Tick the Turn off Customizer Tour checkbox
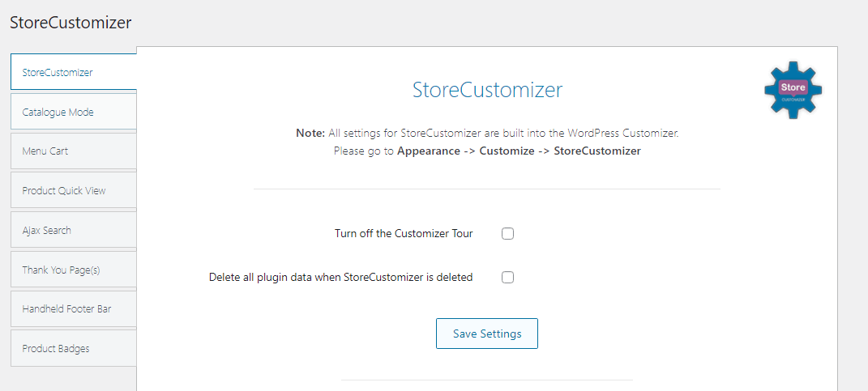868x391 pixels. coord(508,234)
